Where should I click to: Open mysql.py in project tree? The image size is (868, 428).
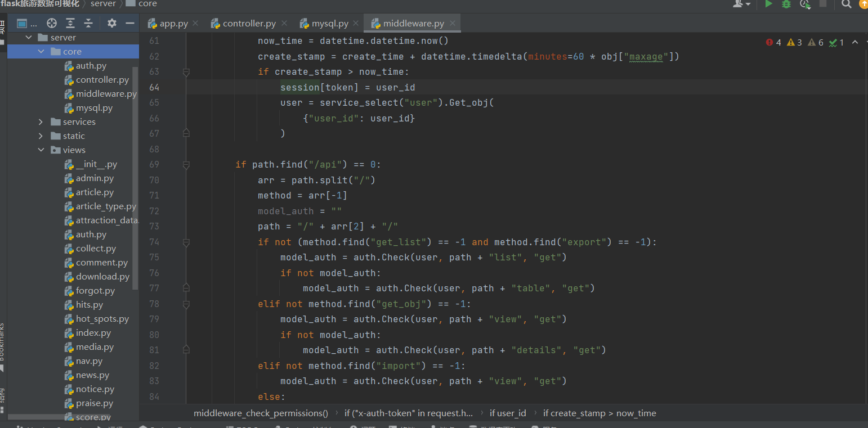click(x=88, y=108)
